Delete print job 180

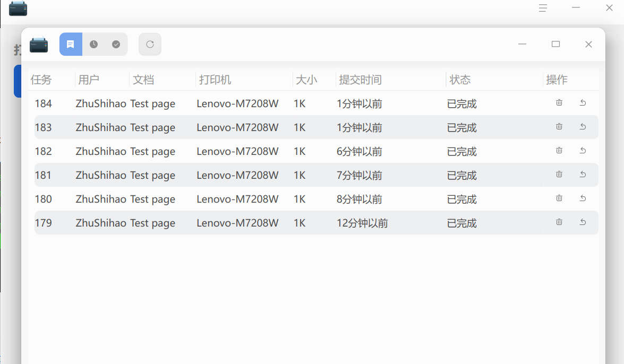tap(559, 198)
